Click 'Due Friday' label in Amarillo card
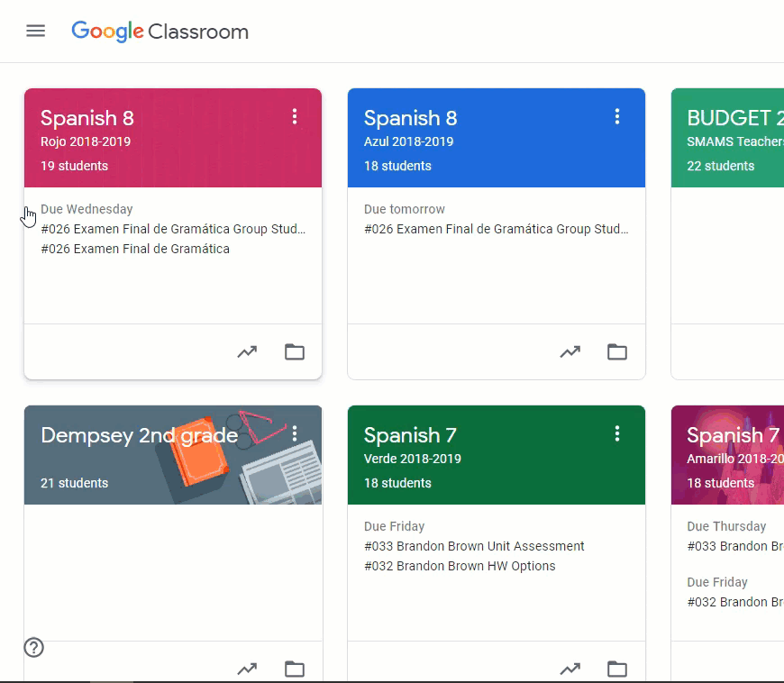The height and width of the screenshot is (683, 784). click(x=717, y=582)
